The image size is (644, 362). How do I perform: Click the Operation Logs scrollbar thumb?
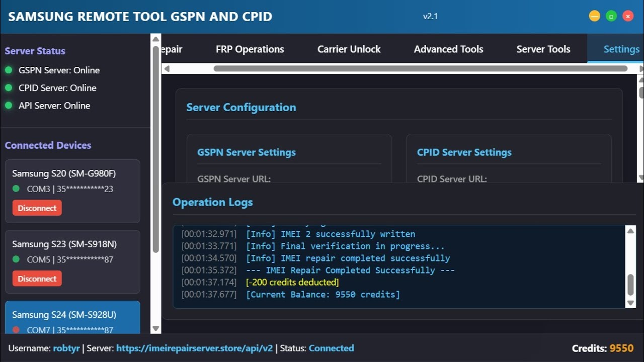tap(630, 285)
